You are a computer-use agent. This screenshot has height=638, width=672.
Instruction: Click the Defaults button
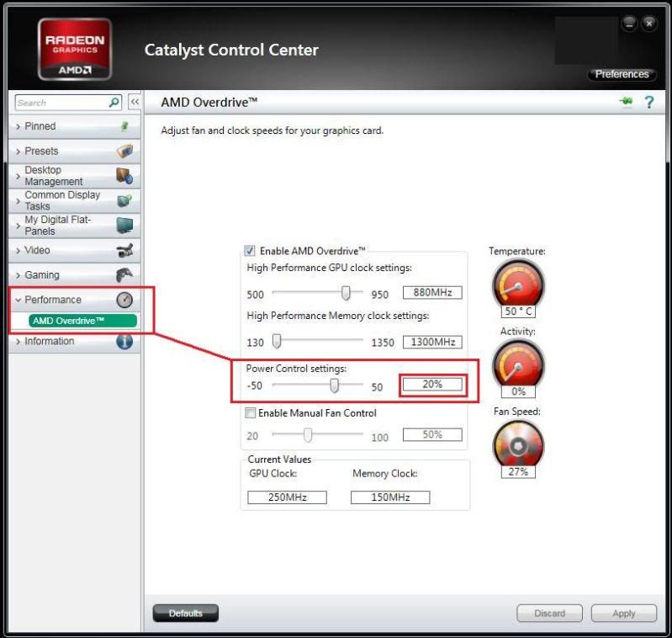[186, 613]
